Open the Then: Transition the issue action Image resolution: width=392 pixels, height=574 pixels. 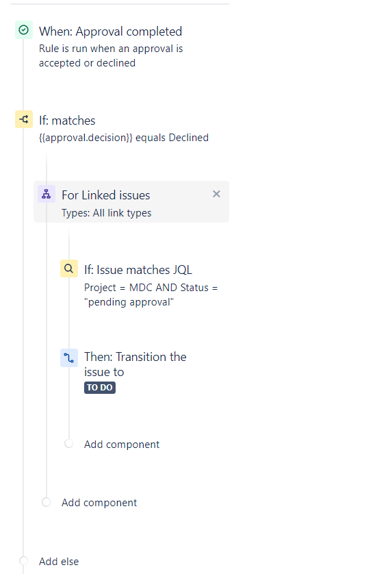tap(135, 364)
